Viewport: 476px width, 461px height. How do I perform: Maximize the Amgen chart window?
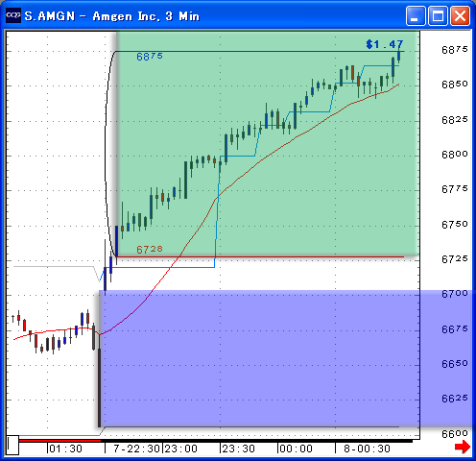(438, 15)
